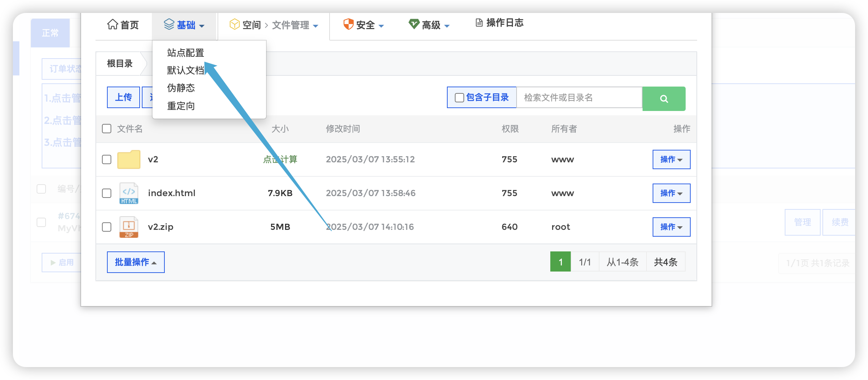Screen dimensions: 868x380
Task: Open the 操作 dropdown for v2.zip
Action: point(671,227)
